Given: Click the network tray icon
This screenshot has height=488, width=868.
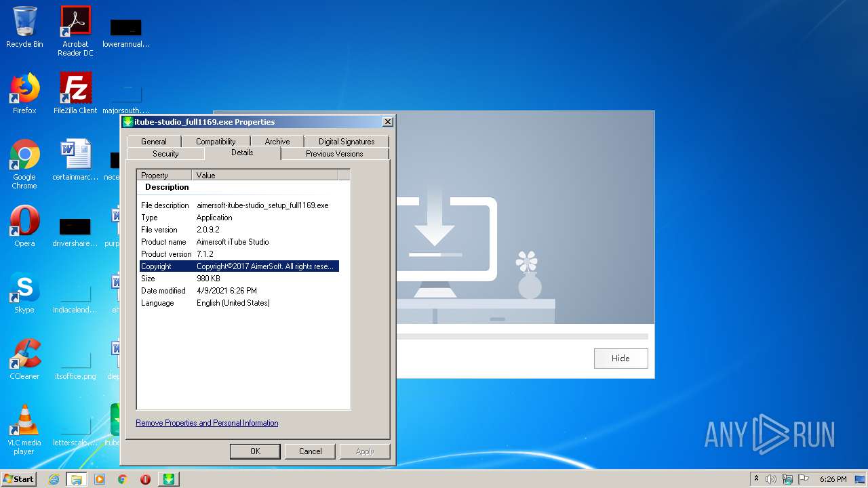Looking at the screenshot, I should pos(787,479).
